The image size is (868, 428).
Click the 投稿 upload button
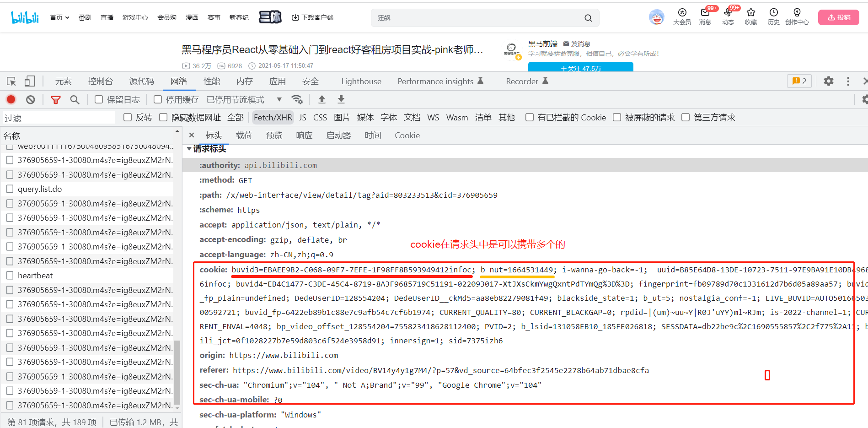tap(839, 17)
